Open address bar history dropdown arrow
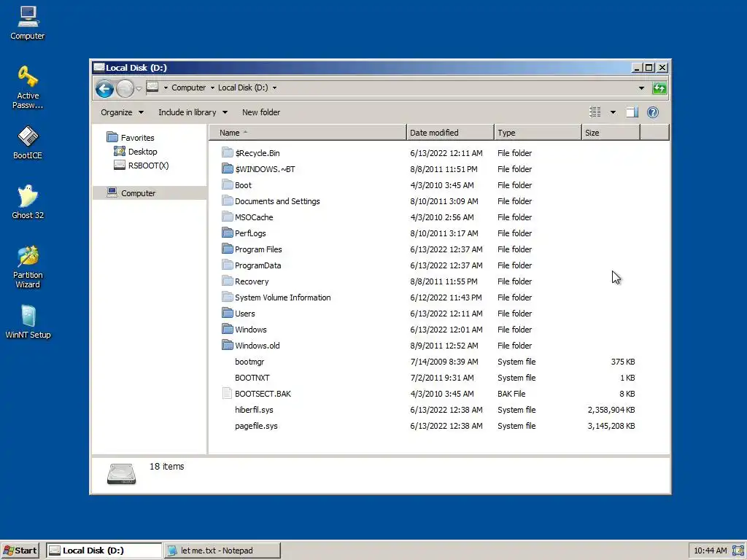The width and height of the screenshot is (747, 560). pyautogui.click(x=641, y=88)
